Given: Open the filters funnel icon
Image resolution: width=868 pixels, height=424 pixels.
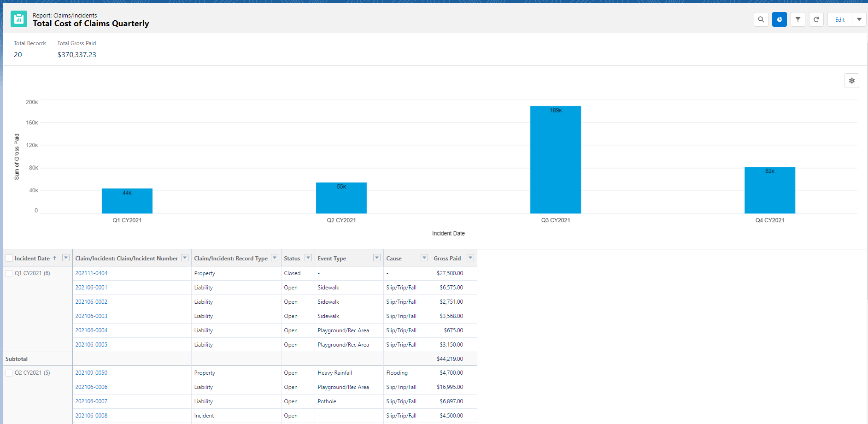Looking at the screenshot, I should [798, 19].
